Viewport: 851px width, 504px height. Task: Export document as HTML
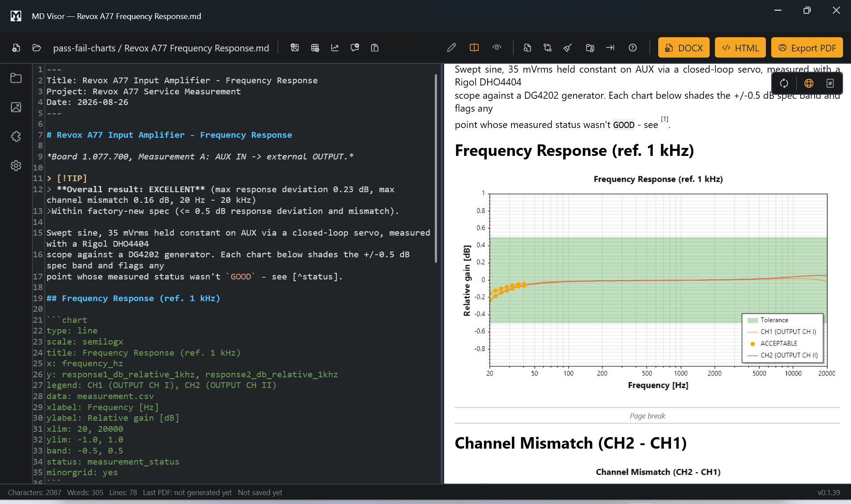pos(740,48)
